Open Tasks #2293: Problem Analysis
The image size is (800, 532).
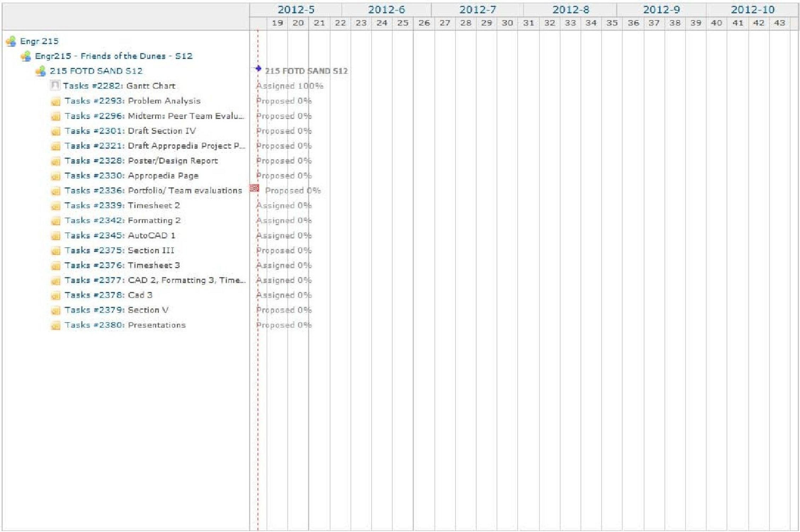pyautogui.click(x=133, y=101)
